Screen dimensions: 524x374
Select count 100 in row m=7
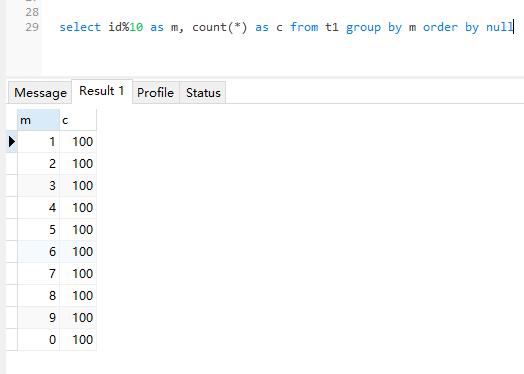78,274
